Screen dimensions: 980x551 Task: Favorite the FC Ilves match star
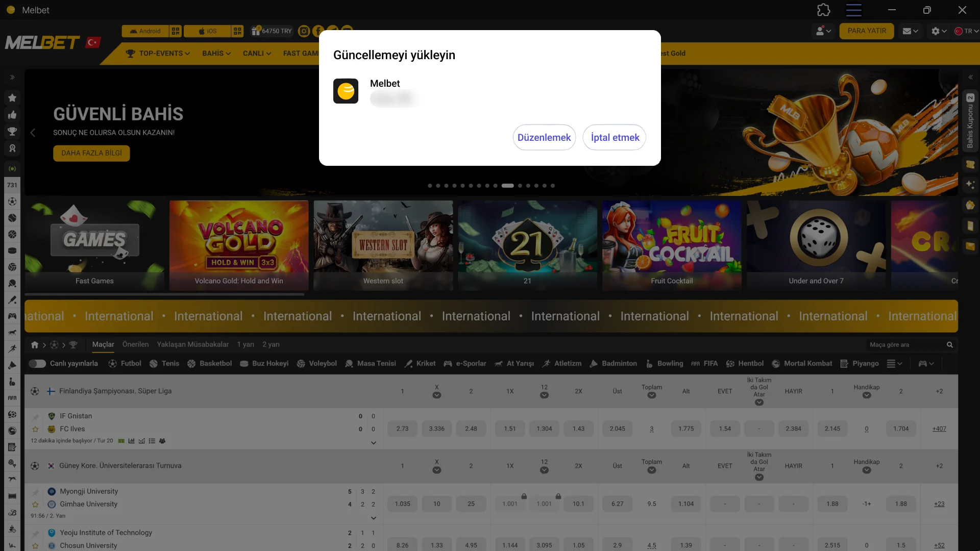35,430
